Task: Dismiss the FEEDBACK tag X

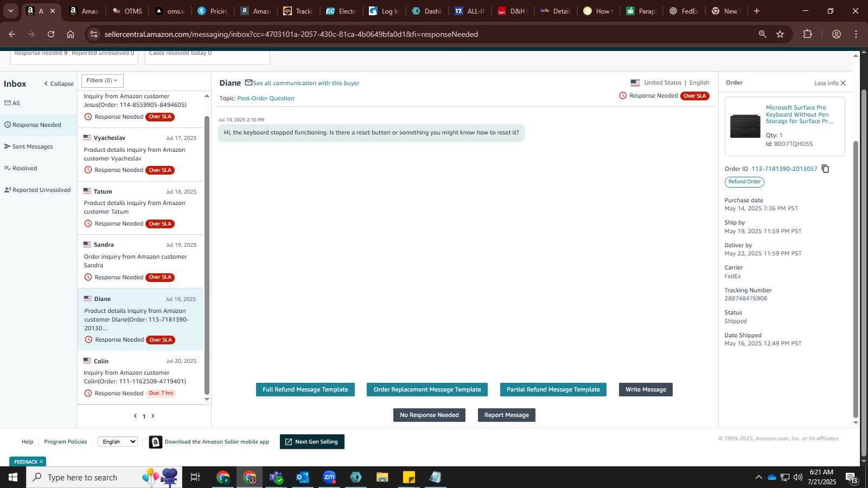Action: [x=41, y=461]
